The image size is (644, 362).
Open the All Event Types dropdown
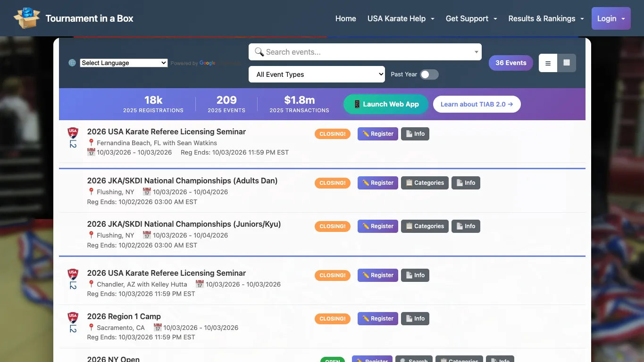pos(317,74)
